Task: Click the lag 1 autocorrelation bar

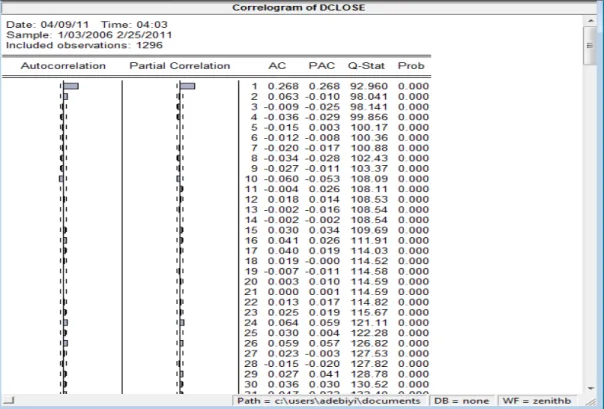Action: point(71,86)
